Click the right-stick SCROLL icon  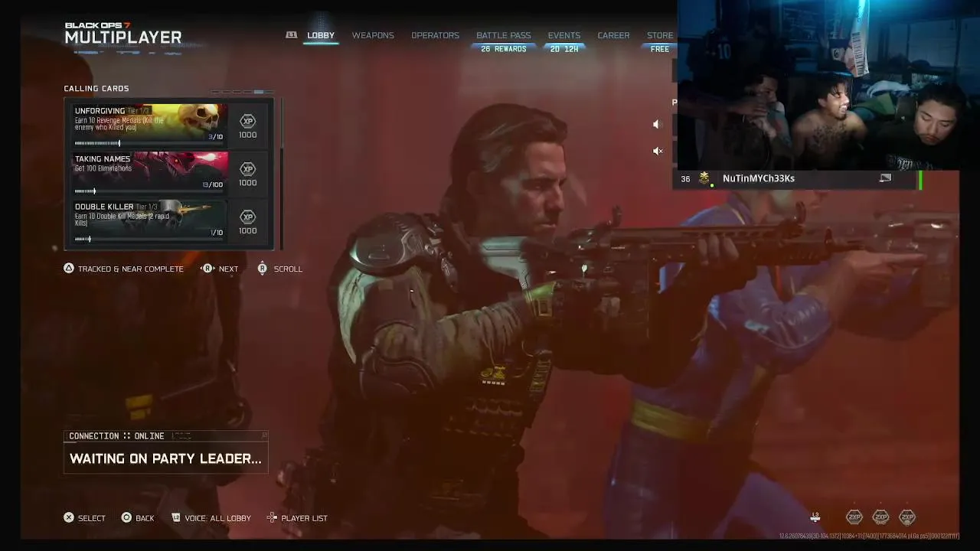(263, 269)
